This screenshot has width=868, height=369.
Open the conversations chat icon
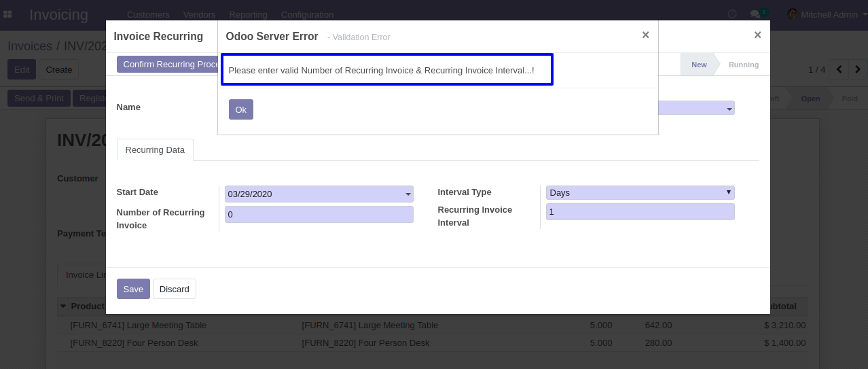coord(755,14)
